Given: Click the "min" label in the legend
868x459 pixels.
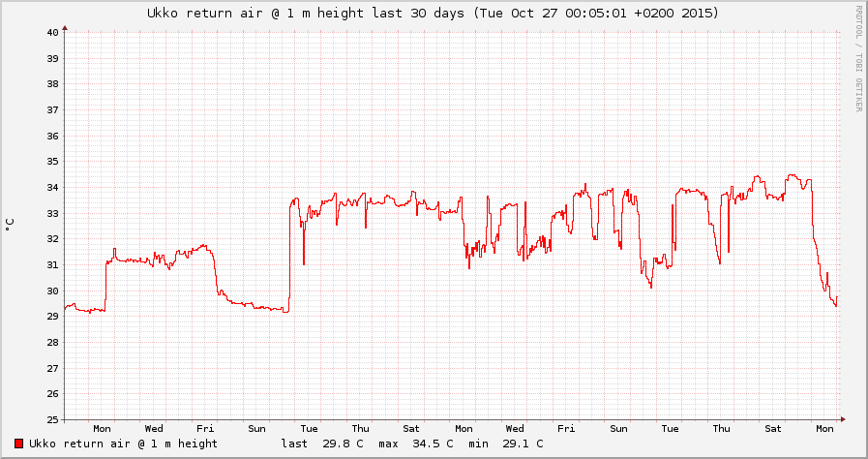Looking at the screenshot, I should [x=478, y=444].
